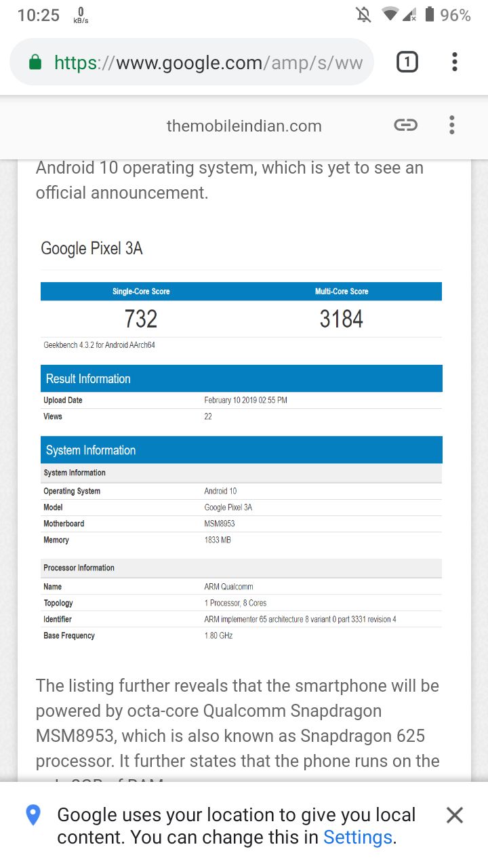Tap Motherboard value MSM8953
488x868 pixels.
(220, 524)
